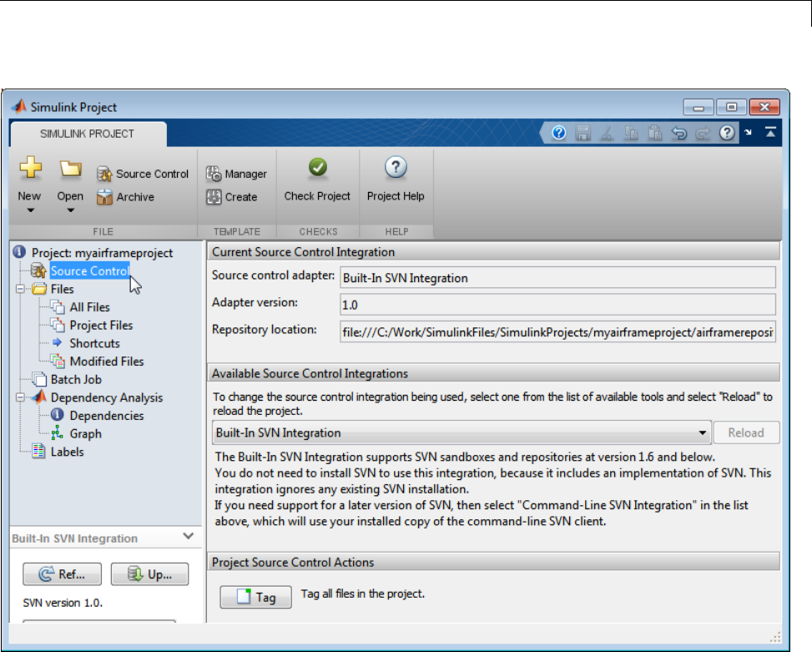Click the Reload button
This screenshot has height=652, width=812.
(x=746, y=433)
